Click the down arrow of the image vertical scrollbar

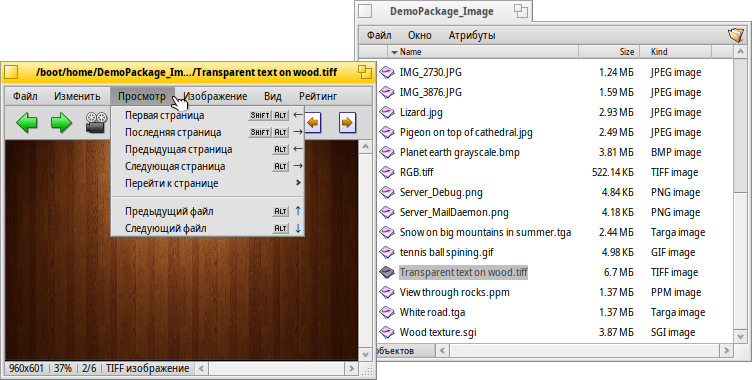click(x=365, y=355)
